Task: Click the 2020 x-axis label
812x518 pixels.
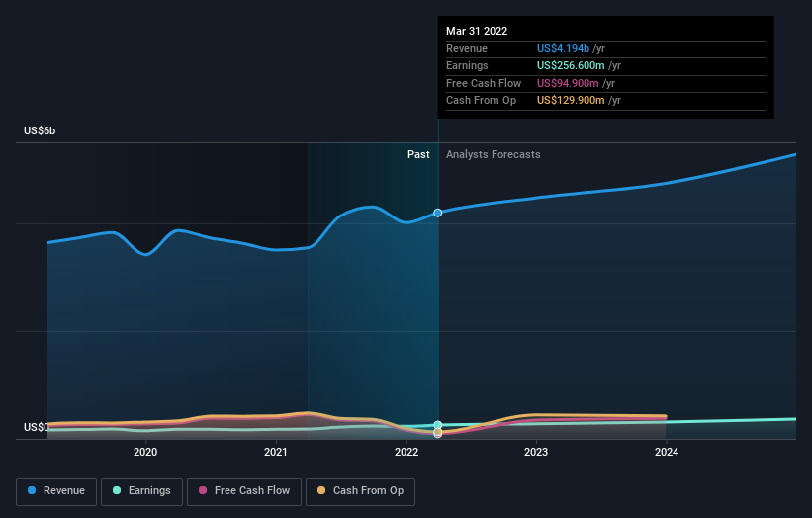Action: 145,452
